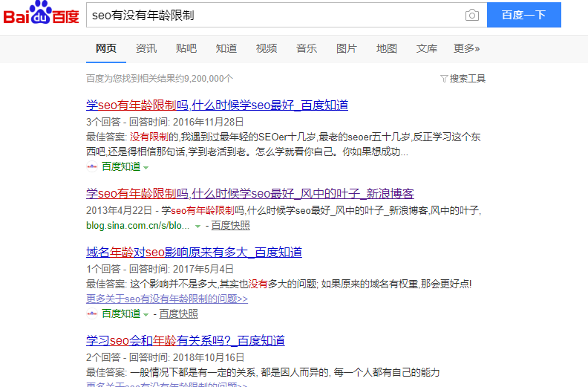
Task: Open camera image search icon
Action: click(x=471, y=15)
